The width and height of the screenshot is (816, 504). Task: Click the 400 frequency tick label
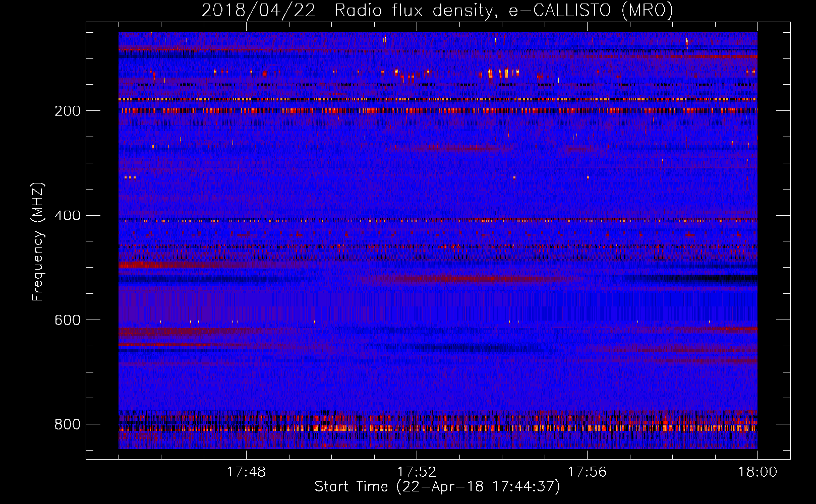[x=68, y=216]
